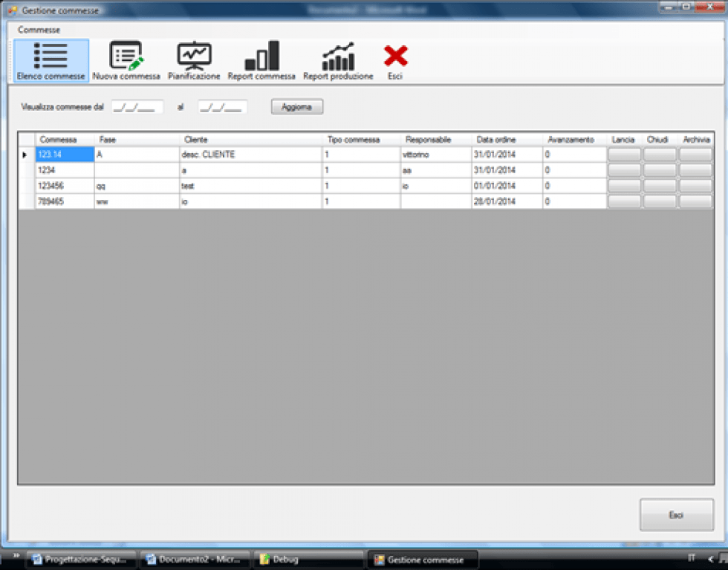This screenshot has width=728, height=570.
Task: Click the Nuova commessa toolbar icon
Action: [x=126, y=60]
